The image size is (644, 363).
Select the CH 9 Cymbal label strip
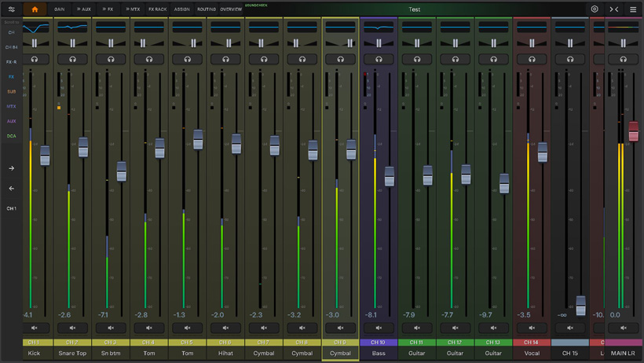[x=341, y=343]
